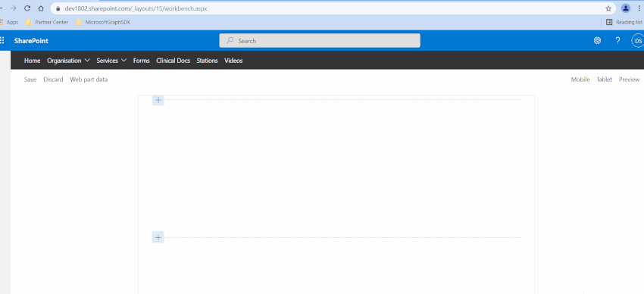Open the page Preview mode
Image resolution: width=644 pixels, height=294 pixels.
click(629, 80)
